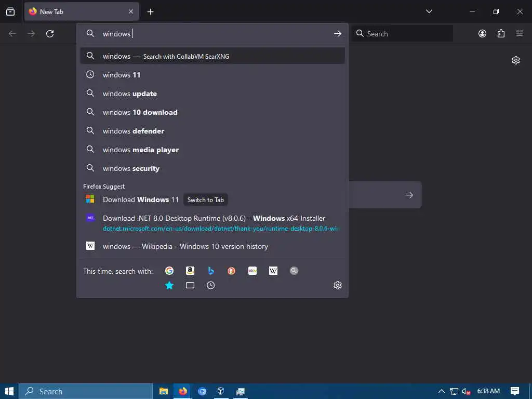
Task: Search this time with Google
Action: [169, 271]
